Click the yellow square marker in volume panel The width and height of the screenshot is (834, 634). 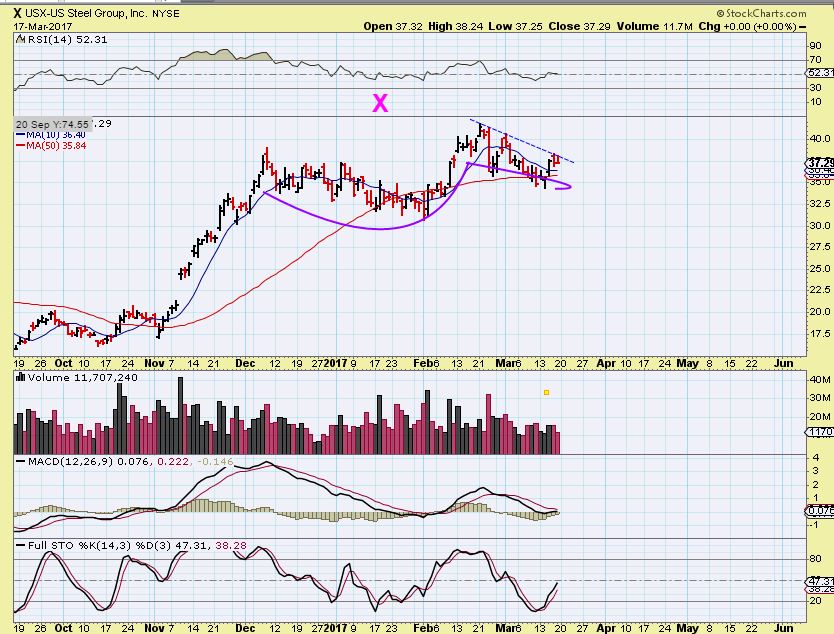(546, 393)
